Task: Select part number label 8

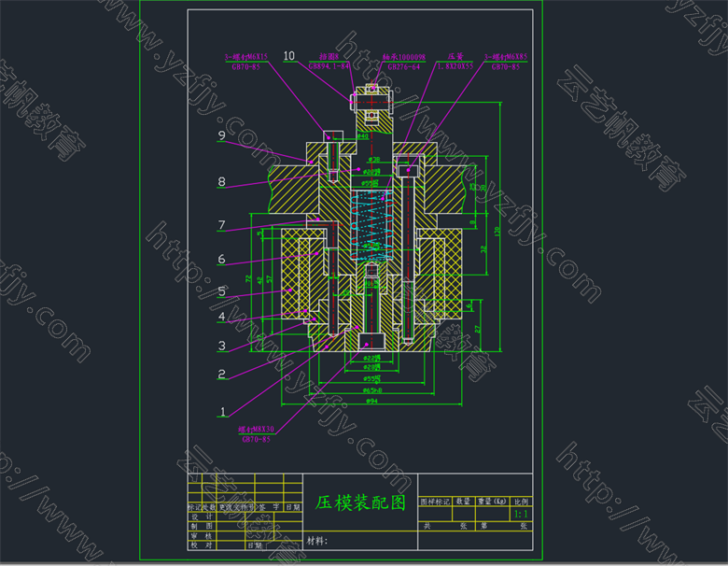Action: coord(222,182)
